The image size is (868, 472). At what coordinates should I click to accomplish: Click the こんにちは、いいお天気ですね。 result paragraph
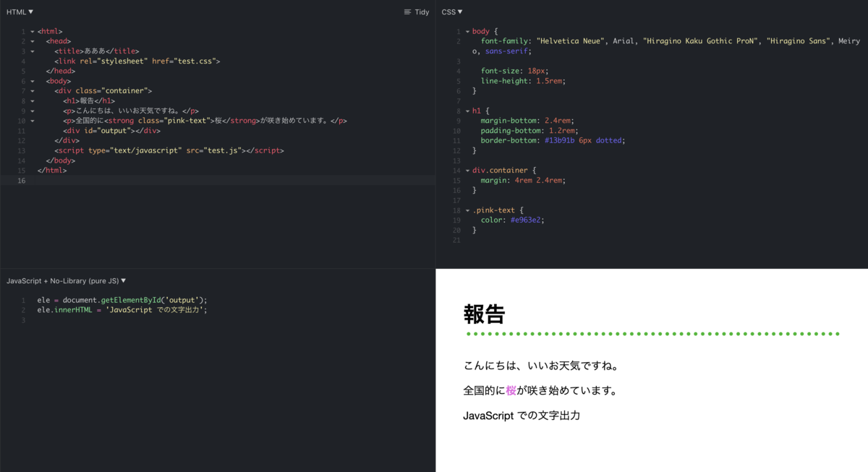[540, 366]
